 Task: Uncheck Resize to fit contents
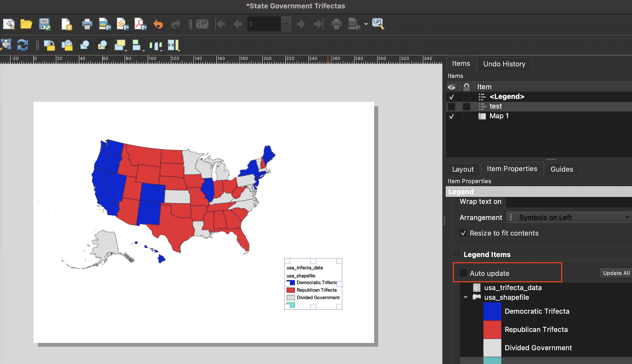point(464,233)
